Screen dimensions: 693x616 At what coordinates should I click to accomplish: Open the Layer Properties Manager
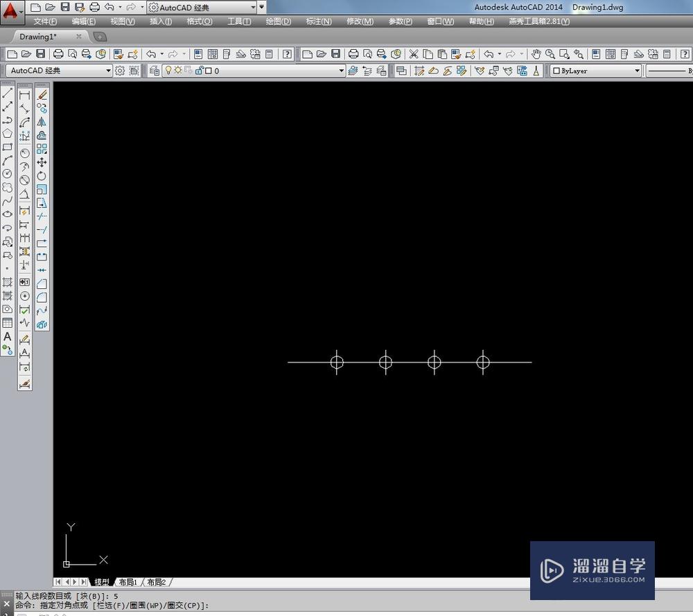pyautogui.click(x=155, y=71)
